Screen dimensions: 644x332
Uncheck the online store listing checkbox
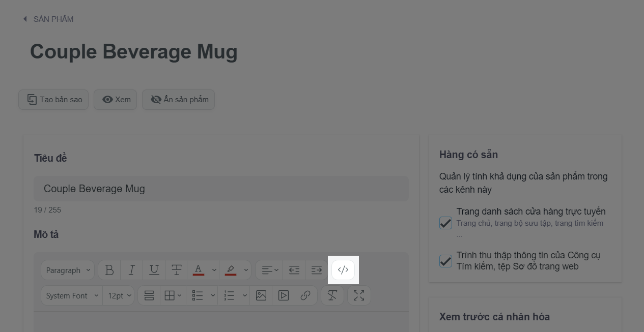445,223
